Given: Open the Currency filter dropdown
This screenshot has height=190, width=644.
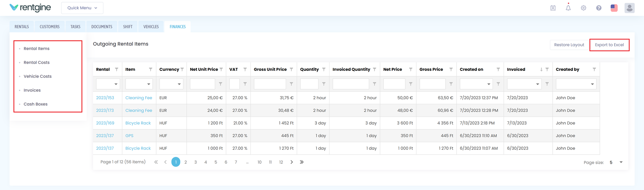Looking at the screenshot, I should coord(171,84).
